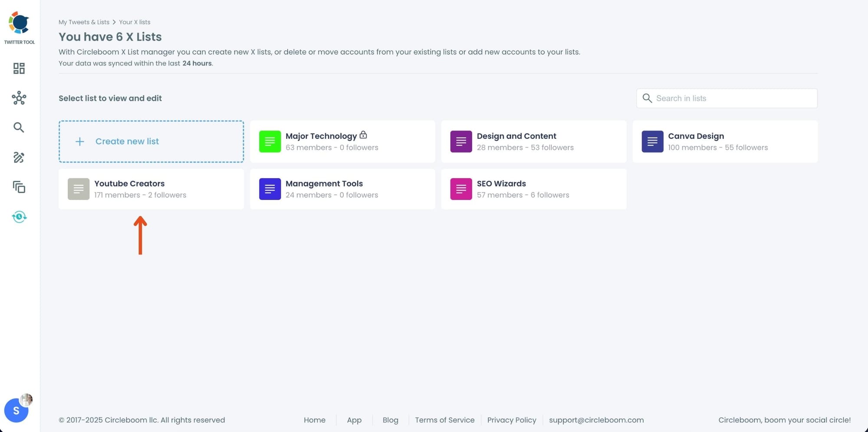Open the Terms of Service footer link
The height and width of the screenshot is (432, 868).
click(444, 420)
